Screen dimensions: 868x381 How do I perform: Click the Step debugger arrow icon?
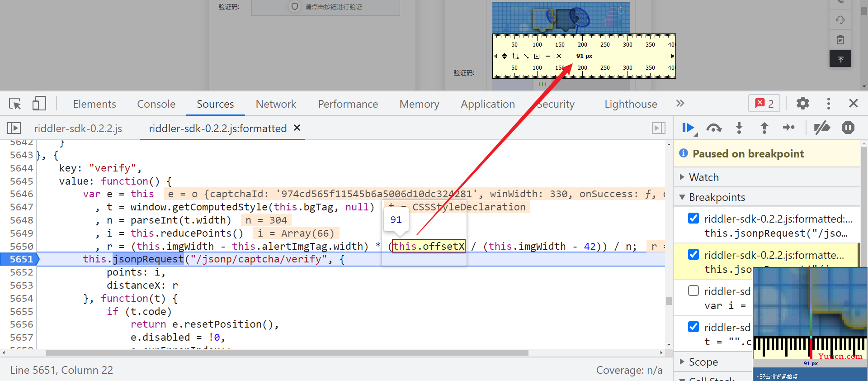coord(789,128)
